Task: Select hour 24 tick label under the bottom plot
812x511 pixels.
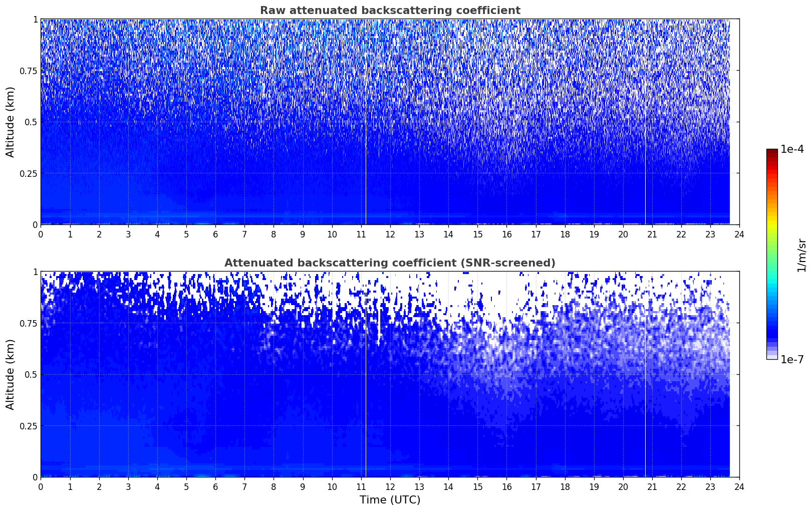Action: tap(739, 486)
